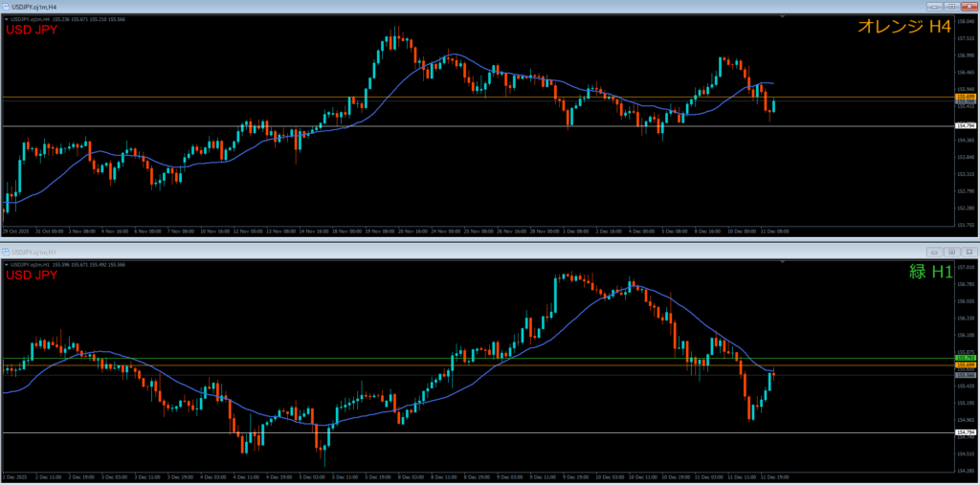
Task: Click the OHLC info line in the H4 chart
Action: point(69,19)
